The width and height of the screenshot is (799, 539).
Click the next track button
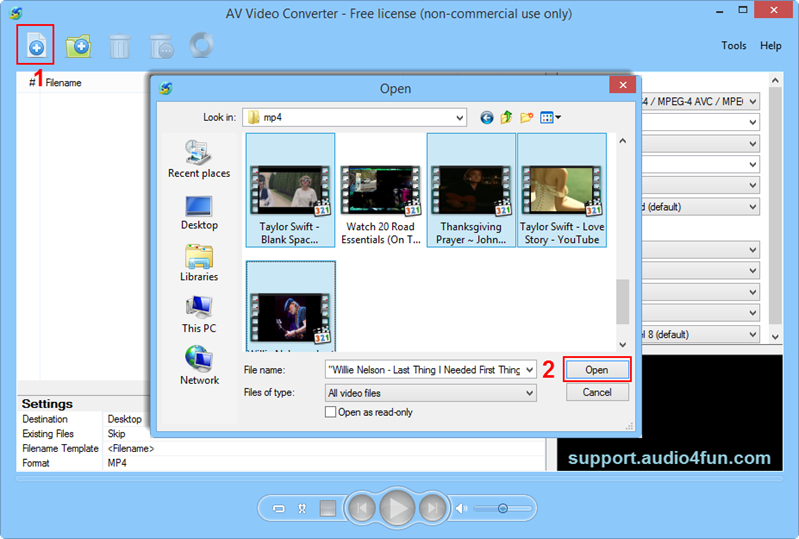[433, 508]
